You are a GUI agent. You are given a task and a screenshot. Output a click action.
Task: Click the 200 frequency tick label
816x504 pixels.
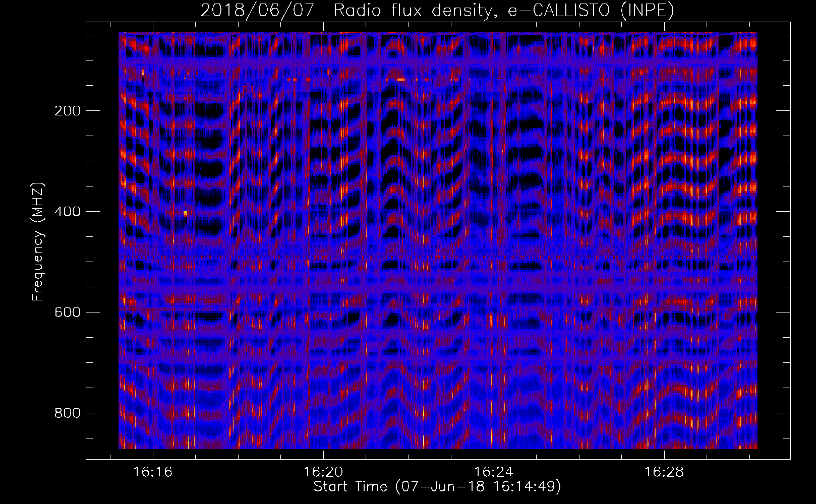click(67, 111)
